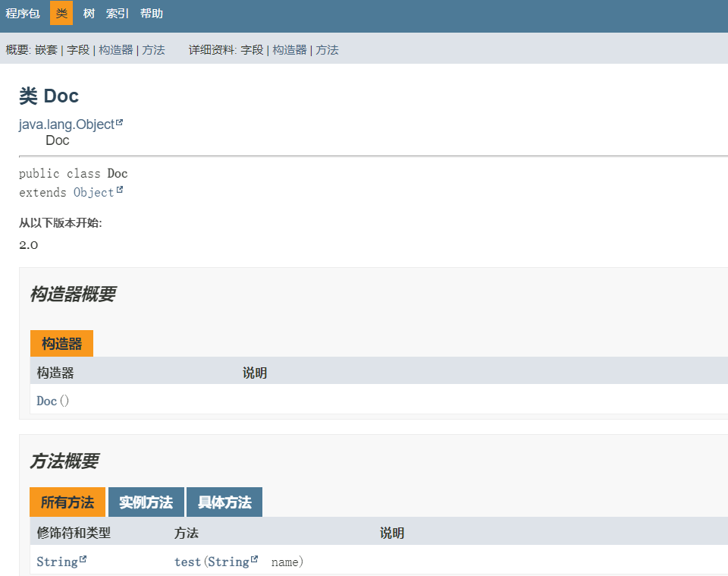This screenshot has height=576, width=728.
Task: Click external-link icon beside String return type
Action: point(83,559)
